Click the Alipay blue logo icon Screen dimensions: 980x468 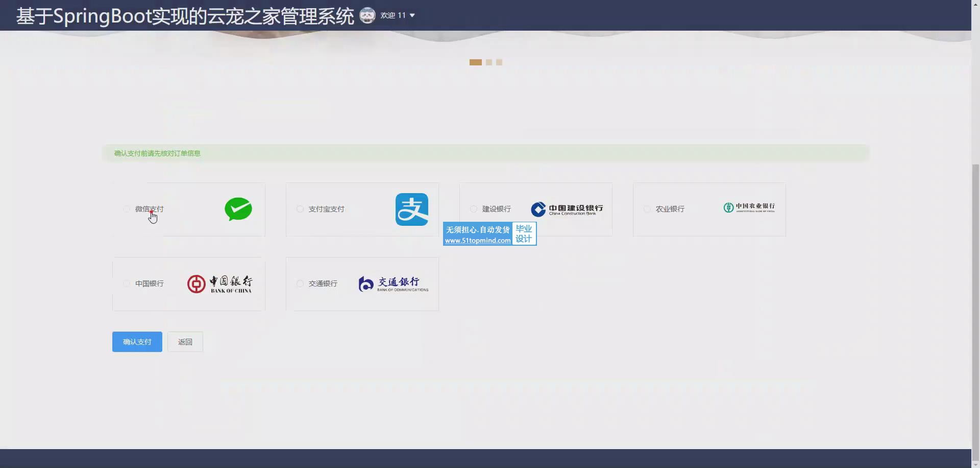pos(411,209)
